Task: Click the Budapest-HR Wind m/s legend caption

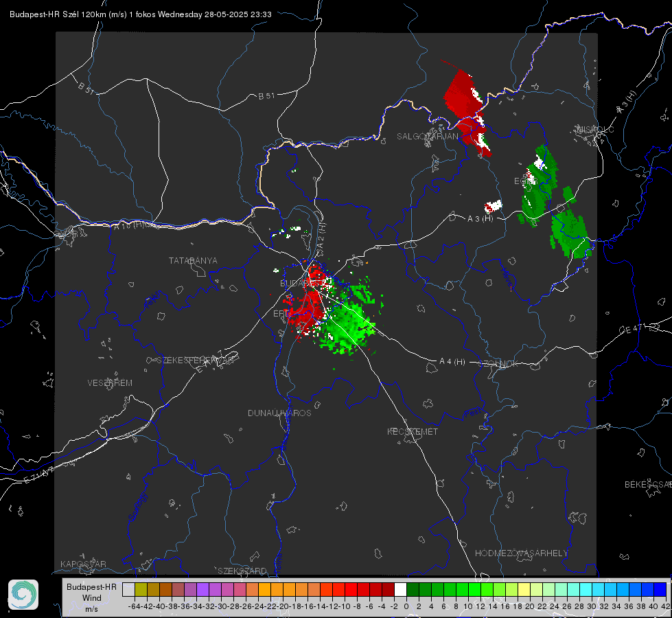Action: [91, 598]
